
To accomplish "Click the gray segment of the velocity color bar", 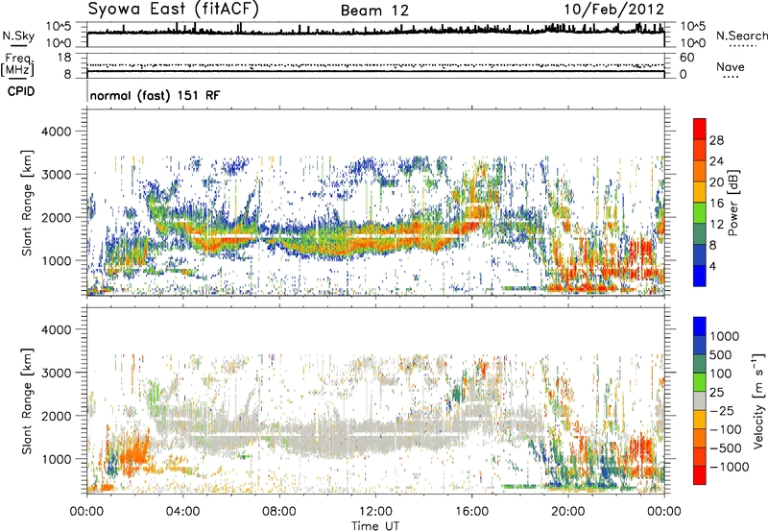I will coord(700,400).
